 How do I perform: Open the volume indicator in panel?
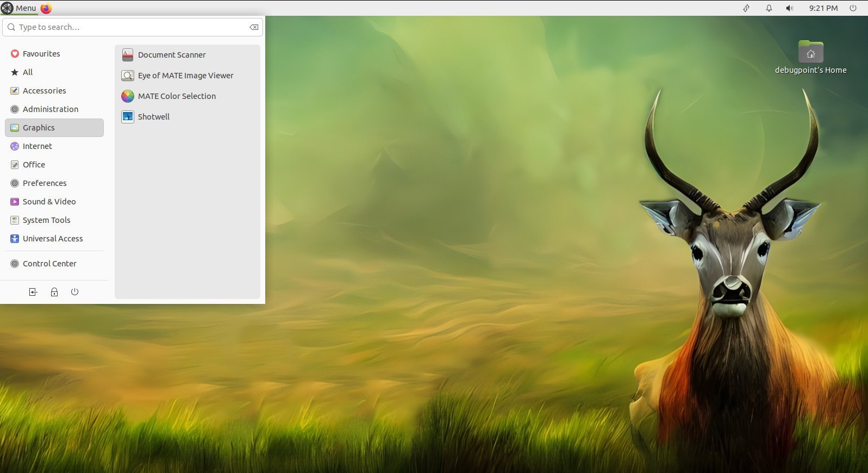click(x=790, y=8)
